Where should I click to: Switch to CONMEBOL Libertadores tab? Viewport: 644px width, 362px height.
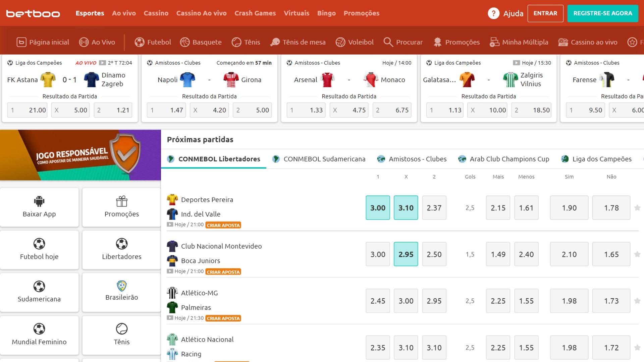click(x=214, y=159)
